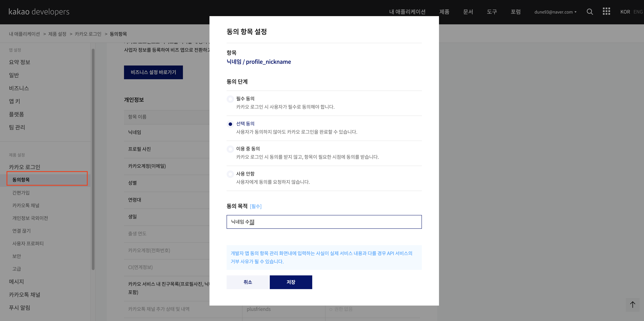Switch language to KOR
The image size is (644, 321).
(x=625, y=12)
